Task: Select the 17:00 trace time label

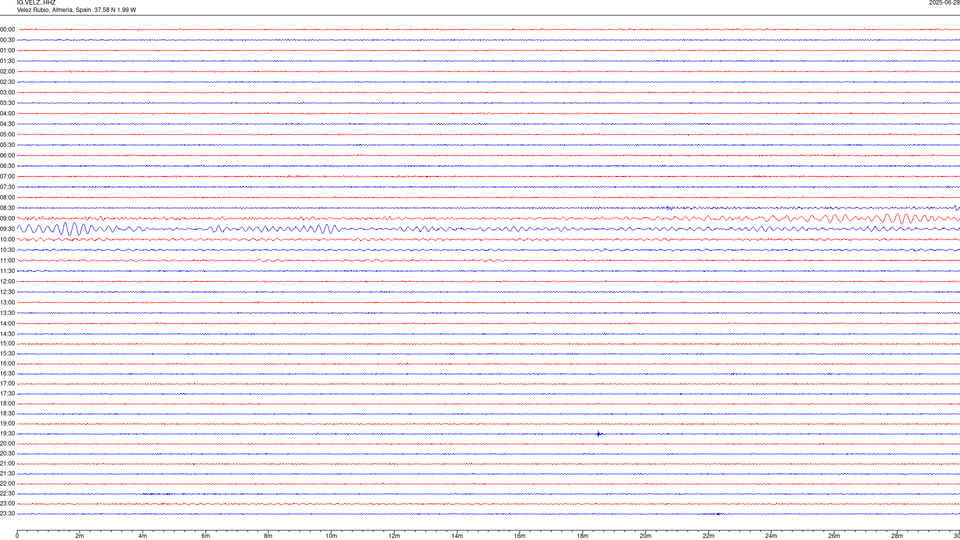Action: [x=7, y=384]
